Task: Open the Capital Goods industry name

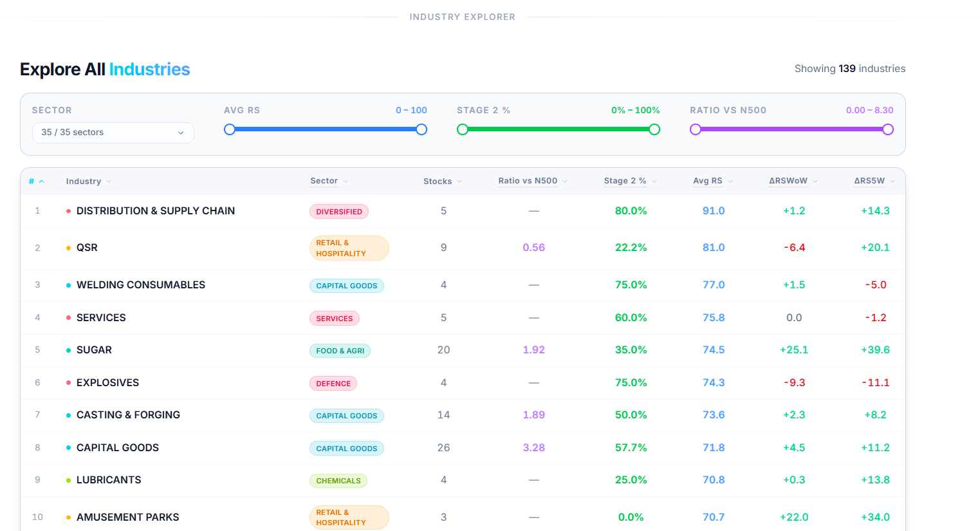Action: (x=118, y=448)
